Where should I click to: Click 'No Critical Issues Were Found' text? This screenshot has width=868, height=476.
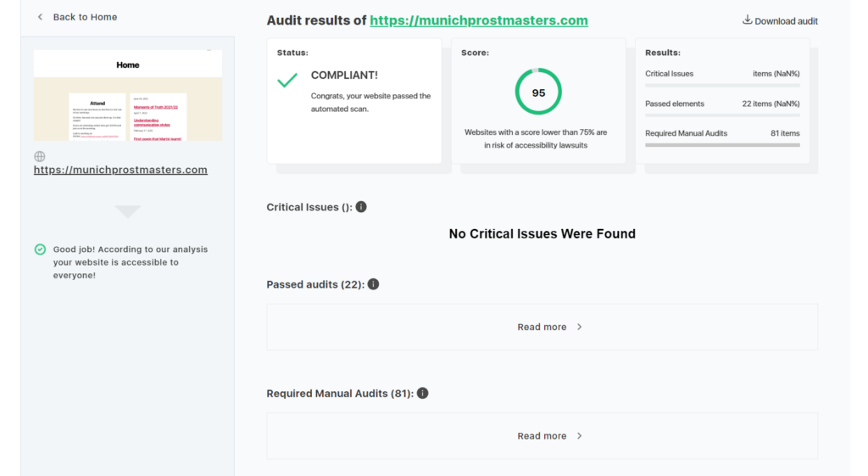(x=542, y=234)
